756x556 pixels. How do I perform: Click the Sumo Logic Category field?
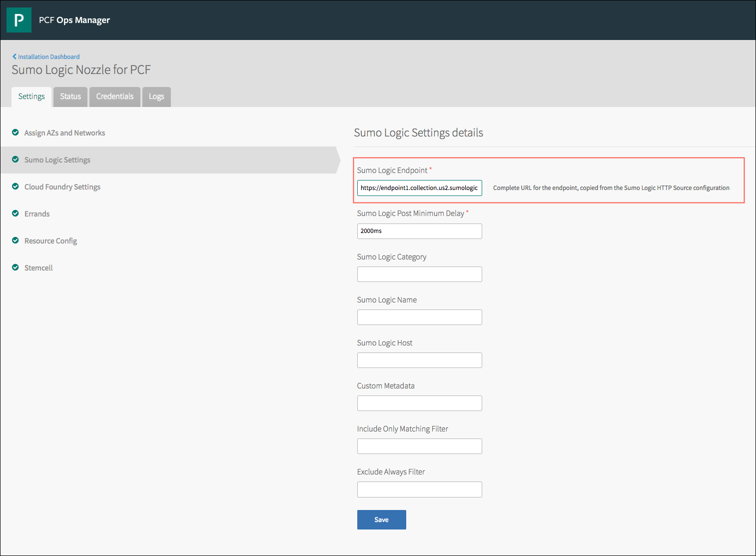pos(419,274)
